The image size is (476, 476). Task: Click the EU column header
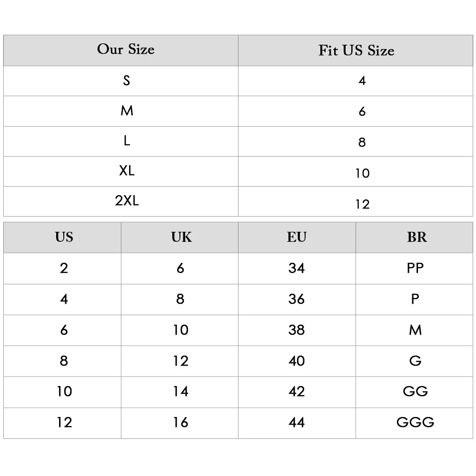(297, 238)
